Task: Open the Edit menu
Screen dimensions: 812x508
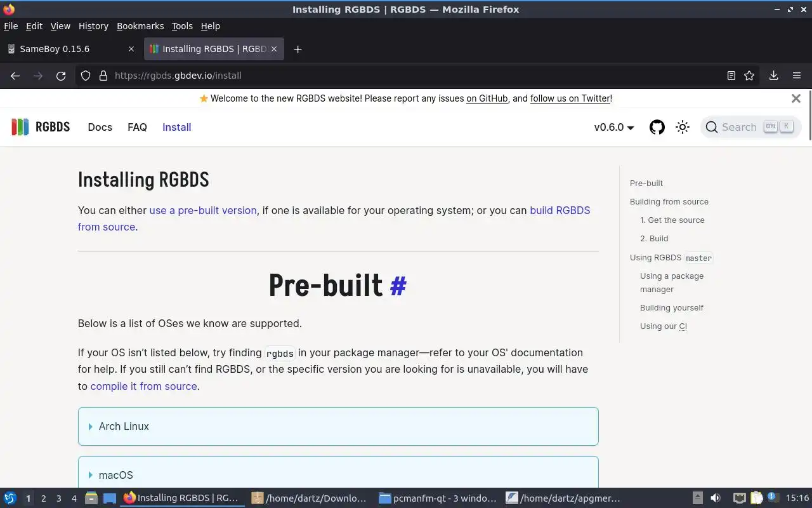Action: click(34, 26)
